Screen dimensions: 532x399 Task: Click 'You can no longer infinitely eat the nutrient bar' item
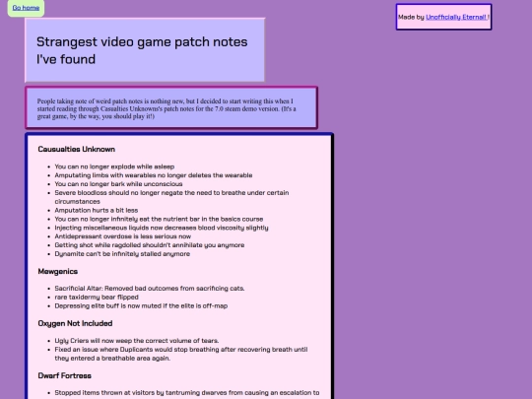[159, 219]
